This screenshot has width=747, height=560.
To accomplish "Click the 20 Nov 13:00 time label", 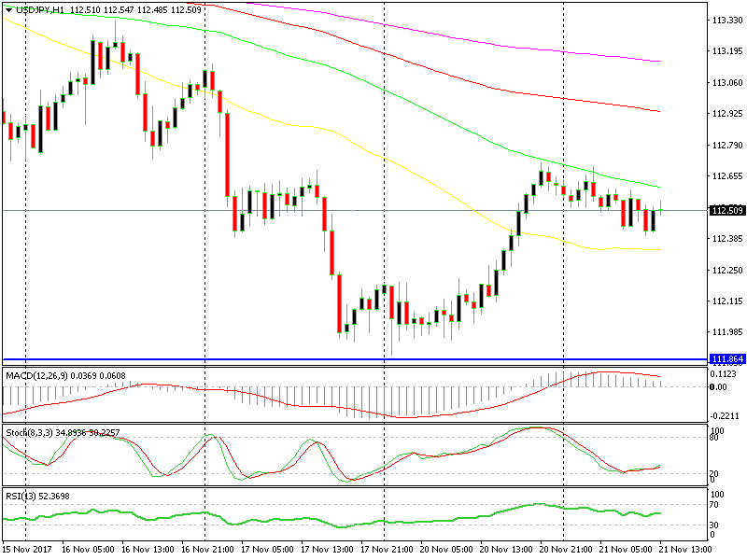I will 506,549.
